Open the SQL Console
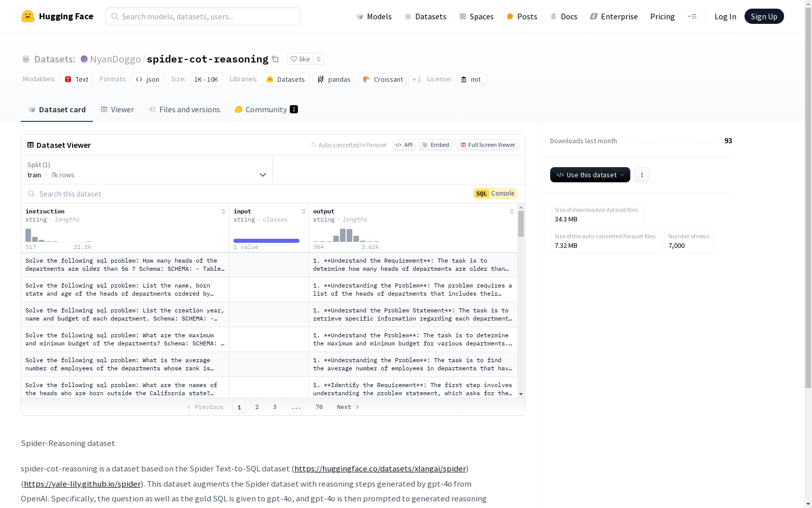812x508 pixels. (x=495, y=194)
